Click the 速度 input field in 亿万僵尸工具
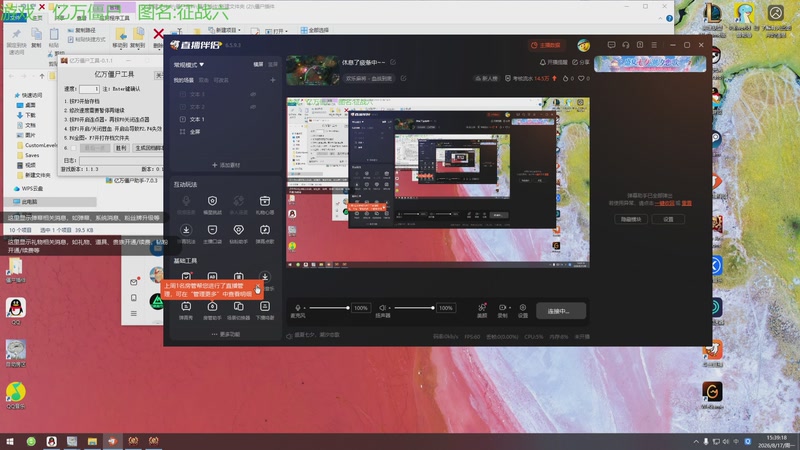The height and width of the screenshot is (450, 800). pyautogui.click(x=89, y=89)
